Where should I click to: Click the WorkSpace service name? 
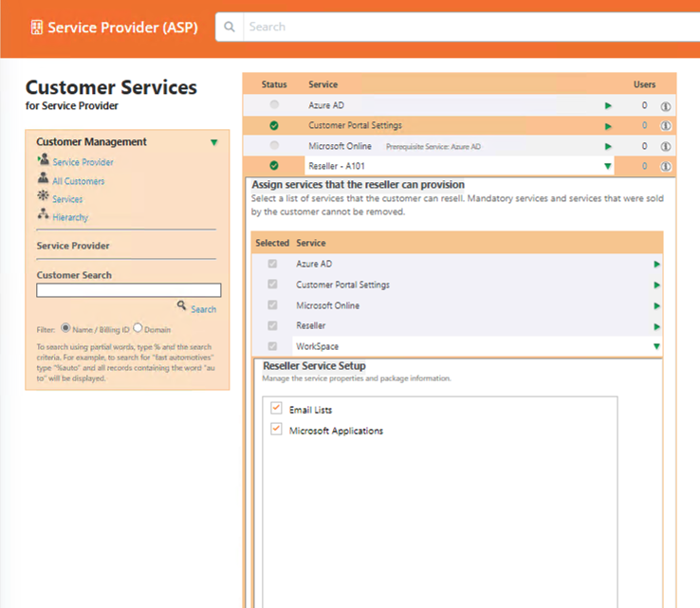pos(318,346)
